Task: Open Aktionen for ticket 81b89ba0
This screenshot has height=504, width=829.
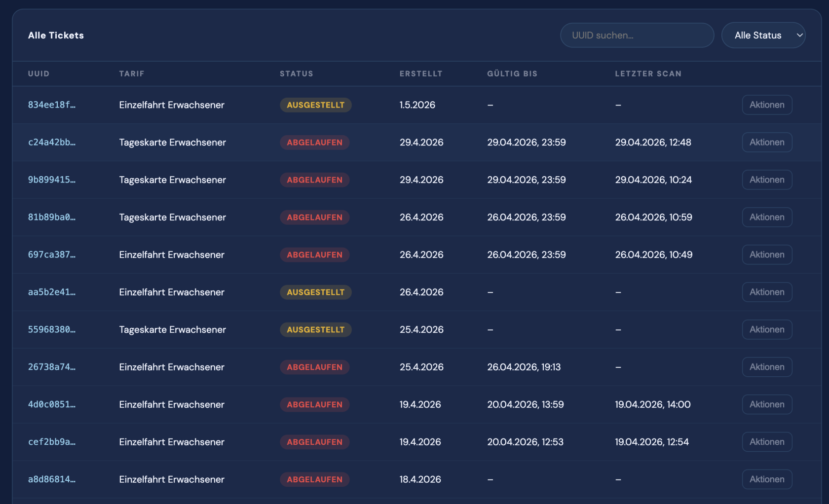Action: (x=767, y=217)
